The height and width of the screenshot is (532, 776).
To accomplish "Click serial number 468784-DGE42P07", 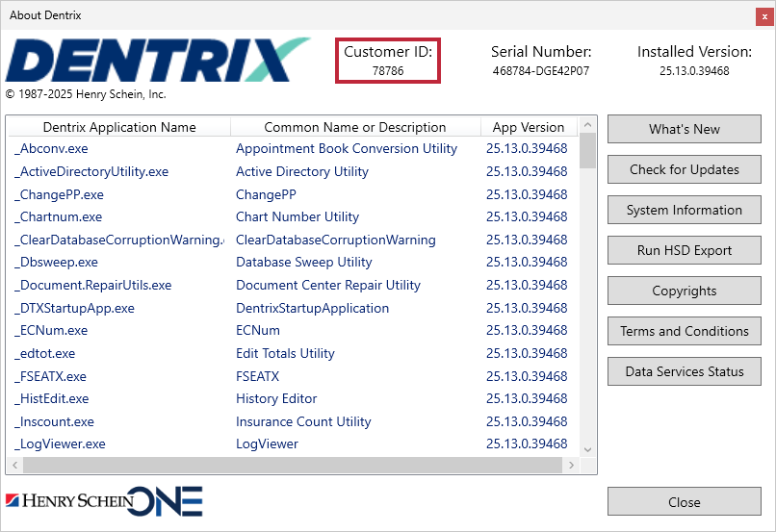I will pyautogui.click(x=541, y=70).
